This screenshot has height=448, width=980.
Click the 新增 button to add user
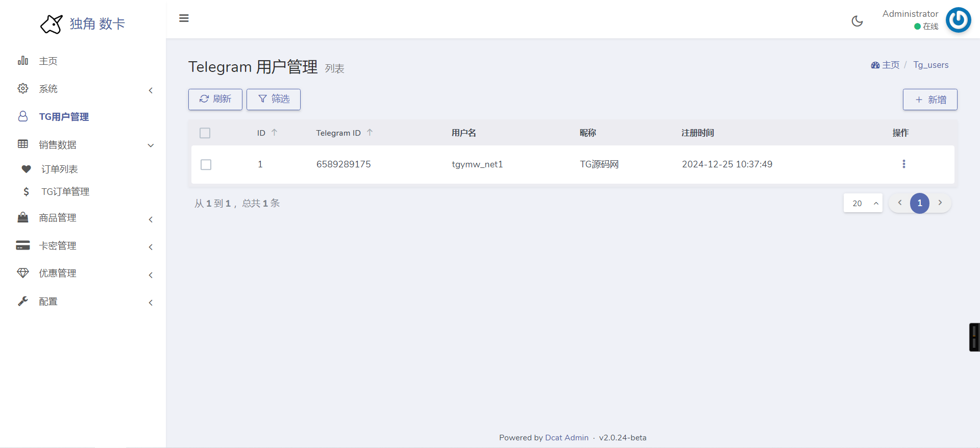click(x=929, y=99)
